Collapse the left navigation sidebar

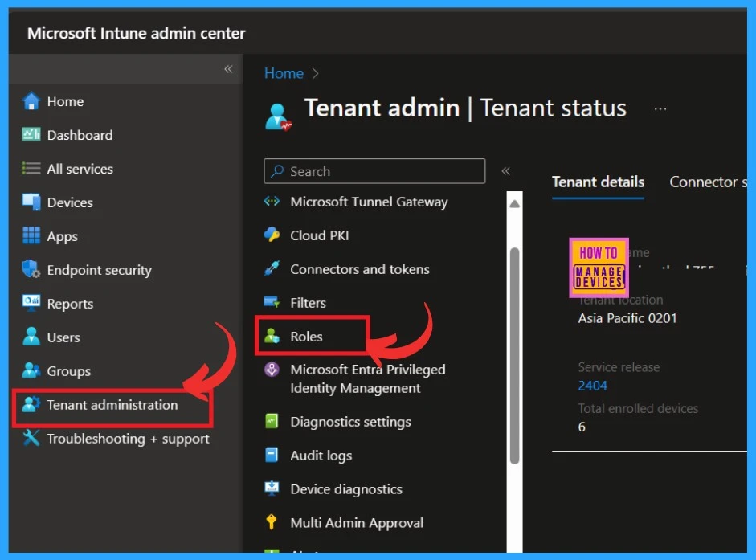[228, 69]
